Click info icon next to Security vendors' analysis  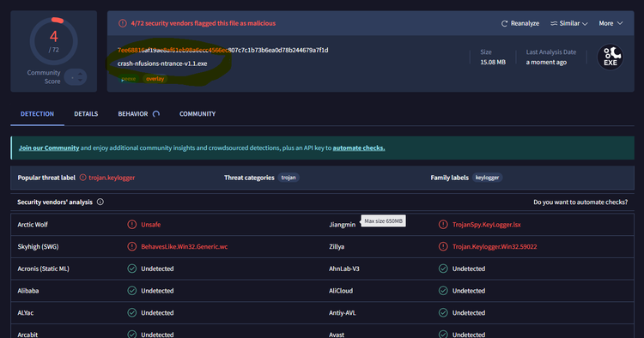100,202
